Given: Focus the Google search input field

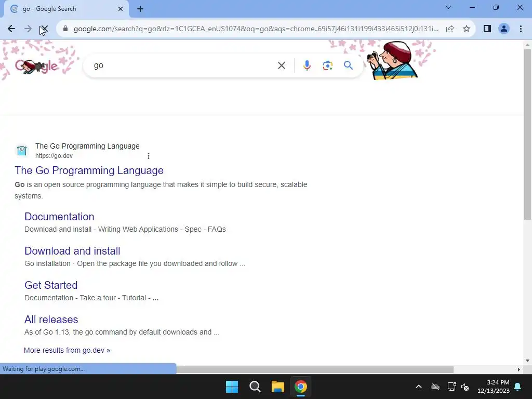Looking at the screenshot, I should click(183, 65).
